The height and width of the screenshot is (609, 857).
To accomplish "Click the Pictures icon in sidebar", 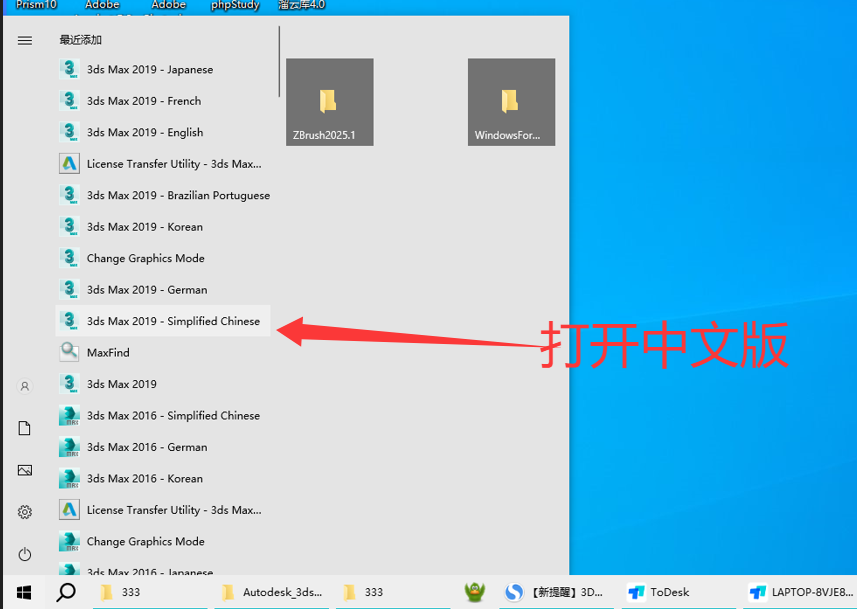I will coord(25,470).
